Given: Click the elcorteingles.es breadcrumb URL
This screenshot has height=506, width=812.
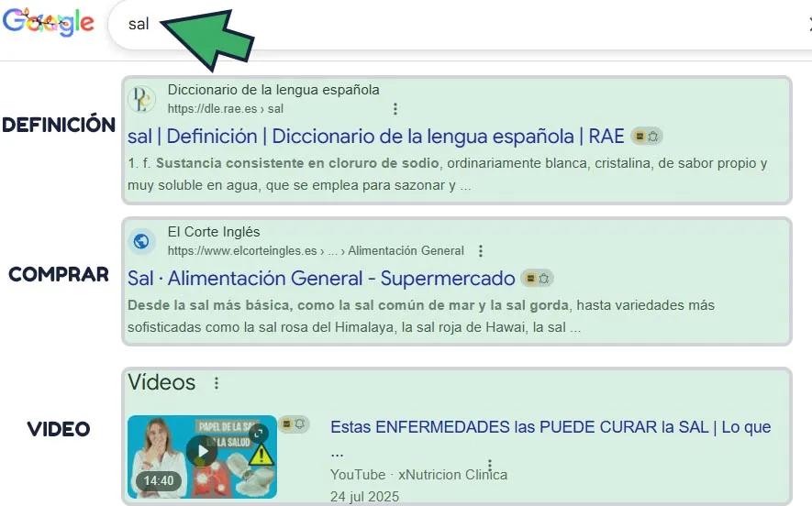Looking at the screenshot, I should (x=316, y=251).
